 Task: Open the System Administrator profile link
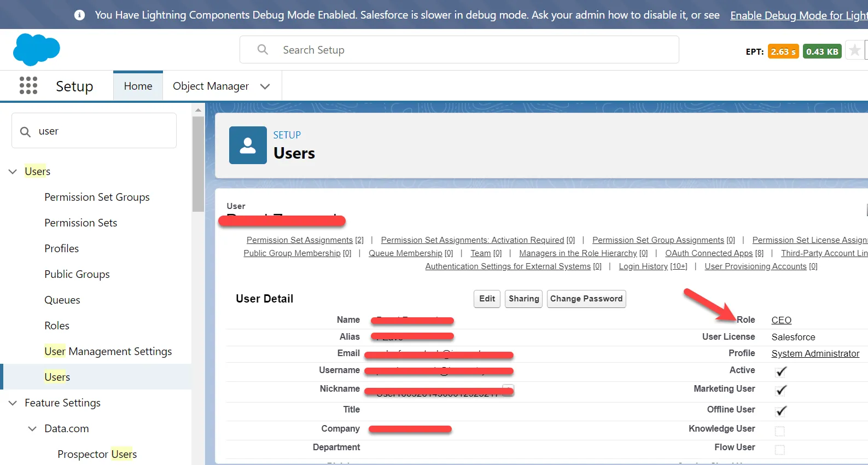[815, 353]
